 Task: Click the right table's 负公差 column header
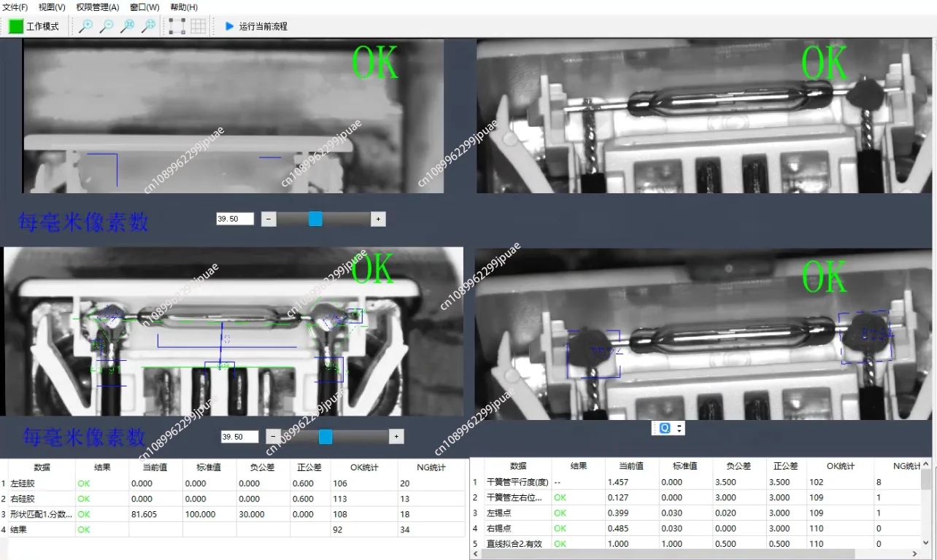tap(739, 466)
